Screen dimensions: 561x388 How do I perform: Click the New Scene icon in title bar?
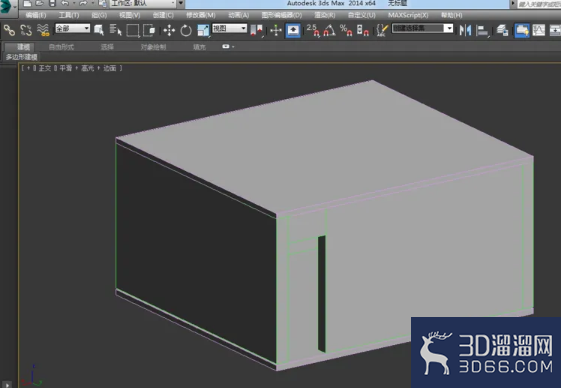28,4
